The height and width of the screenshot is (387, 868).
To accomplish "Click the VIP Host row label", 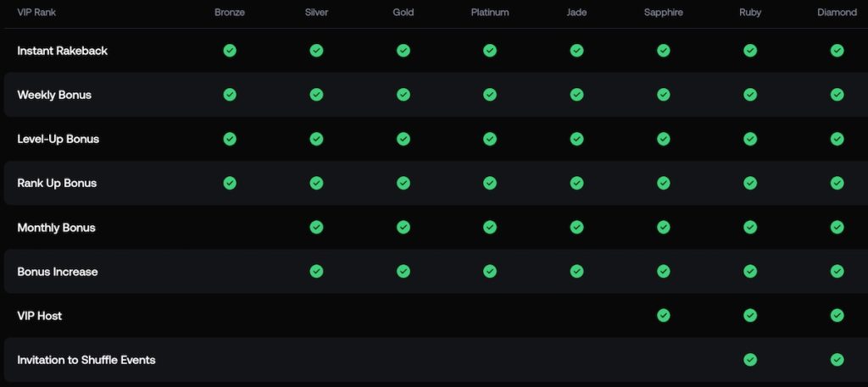I will [40, 316].
